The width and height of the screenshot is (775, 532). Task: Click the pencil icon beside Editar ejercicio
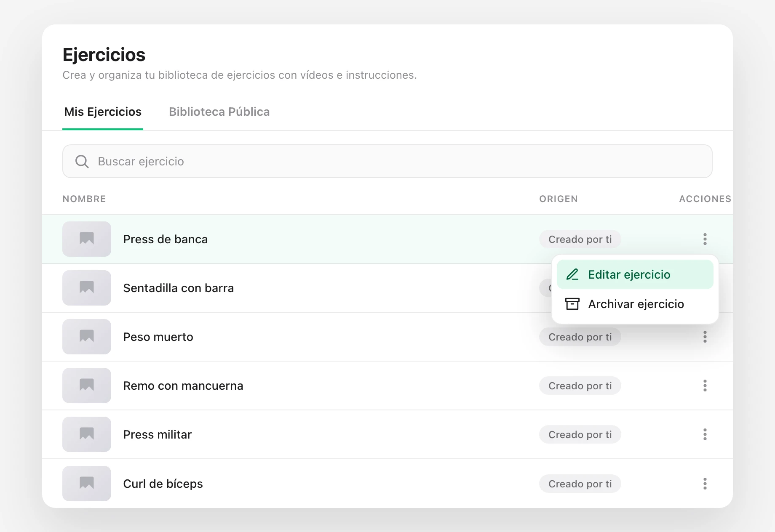coord(572,274)
